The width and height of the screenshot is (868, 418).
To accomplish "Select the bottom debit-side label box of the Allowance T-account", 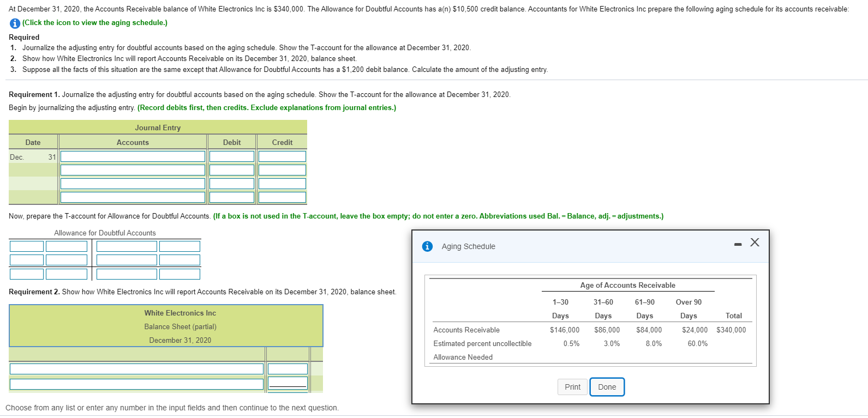I will point(27,274).
